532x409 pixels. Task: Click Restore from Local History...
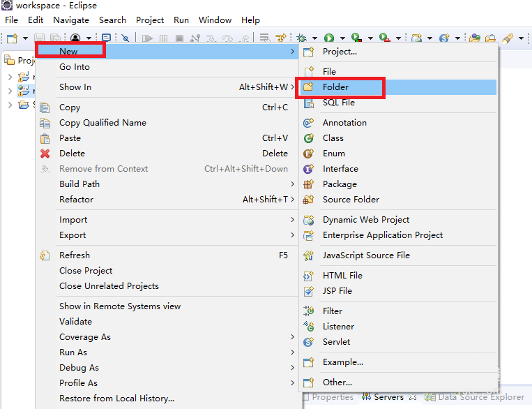(167, 398)
